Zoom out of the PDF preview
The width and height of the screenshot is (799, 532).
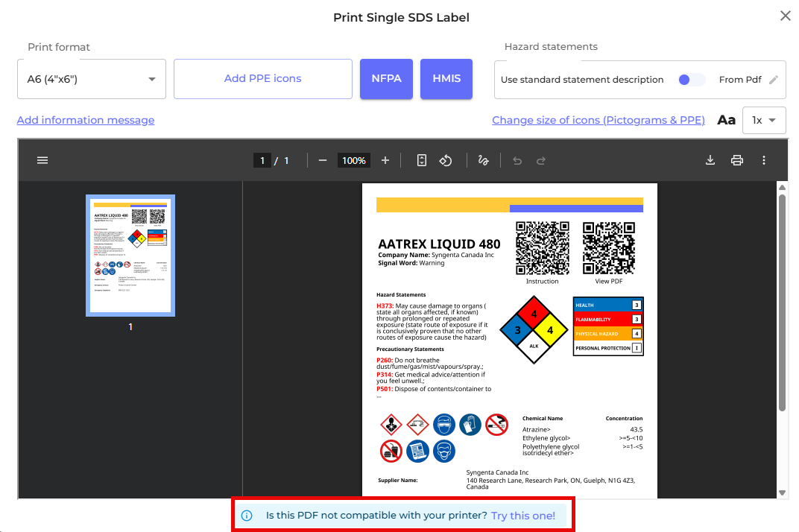click(x=322, y=160)
